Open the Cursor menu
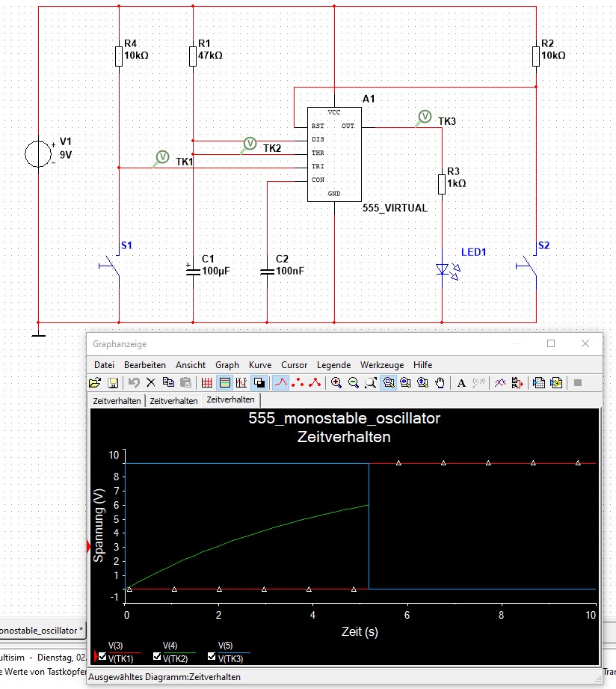The image size is (616, 689). pyautogui.click(x=294, y=365)
